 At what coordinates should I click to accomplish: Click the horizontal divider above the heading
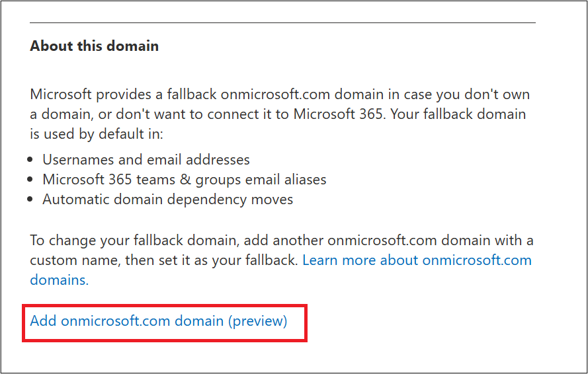282,23
